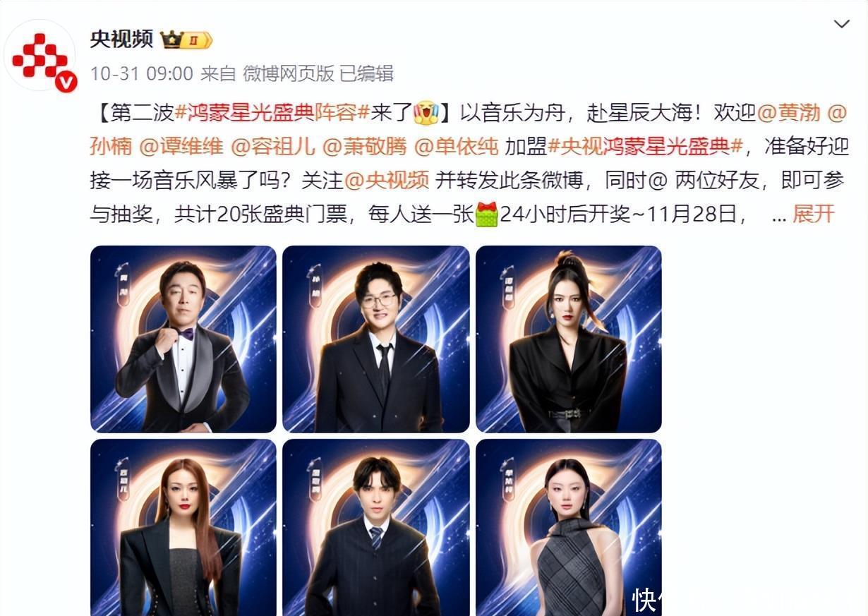Viewport: 868px width, 616px height.
Task: Open hashtag #鸿蒙星光盛典阵容#
Action: tap(272, 112)
